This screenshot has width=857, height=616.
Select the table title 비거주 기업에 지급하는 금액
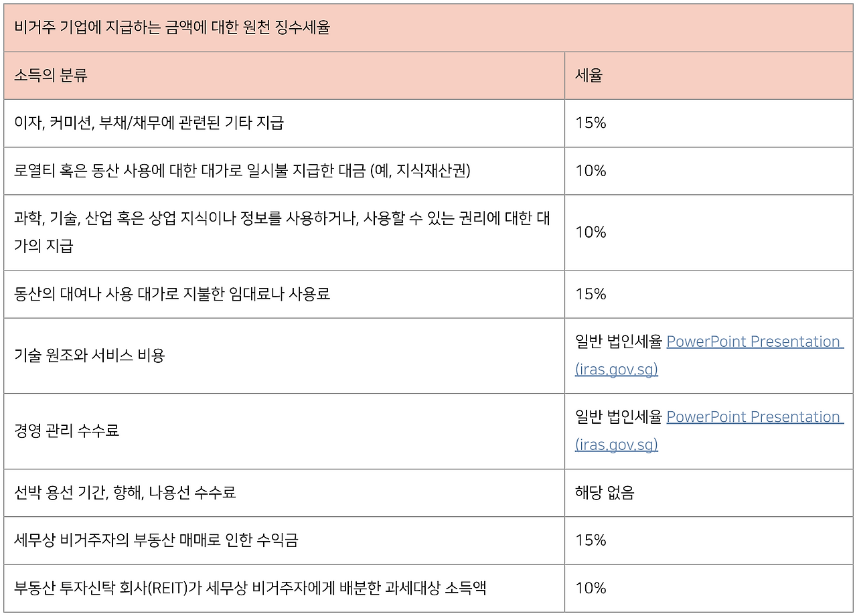tap(172, 28)
